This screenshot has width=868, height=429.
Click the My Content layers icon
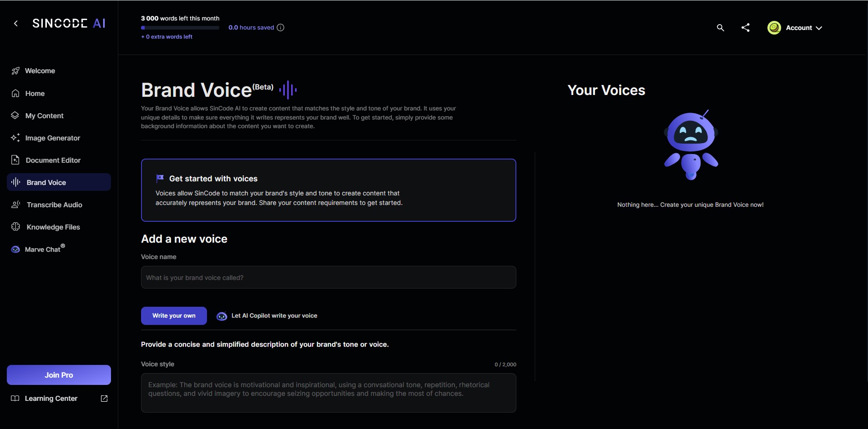click(15, 115)
